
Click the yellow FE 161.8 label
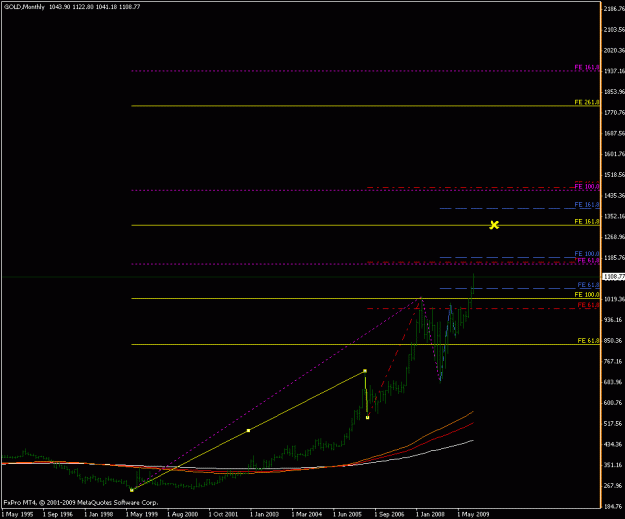(x=586, y=222)
